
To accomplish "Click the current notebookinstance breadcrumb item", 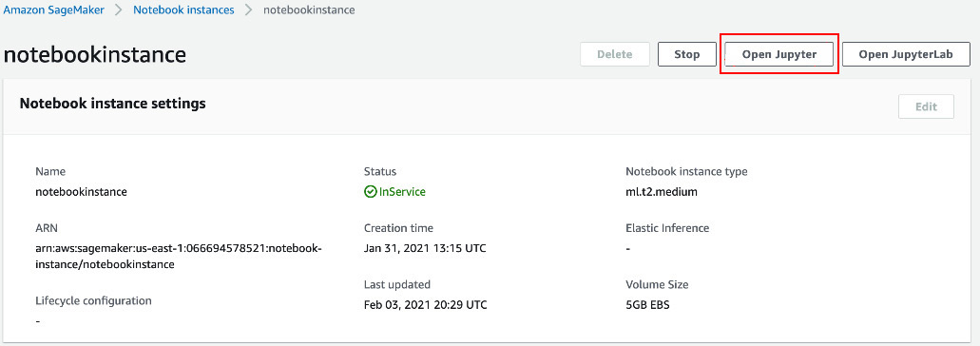I will click(x=309, y=10).
